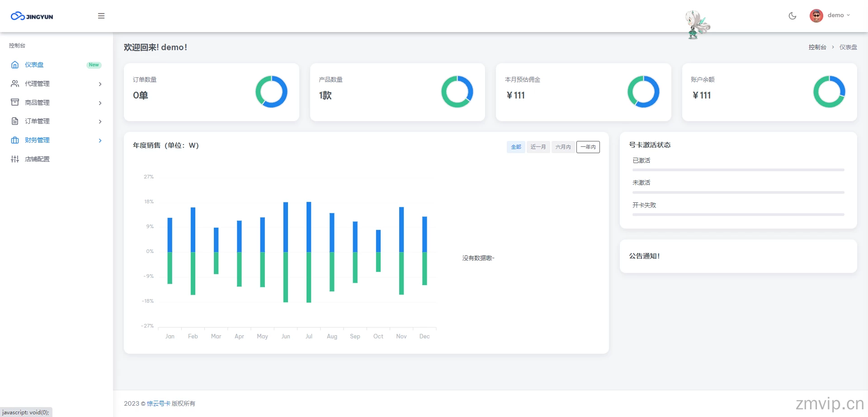Open 商品管理 menu
The image size is (868, 417).
[x=56, y=103]
